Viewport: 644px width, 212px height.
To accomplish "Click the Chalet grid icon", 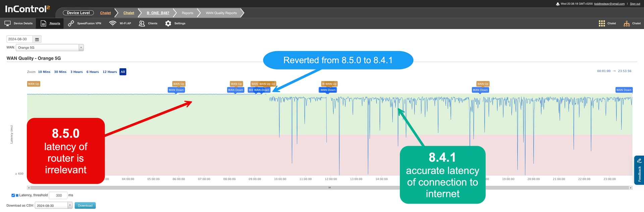I will (x=602, y=23).
